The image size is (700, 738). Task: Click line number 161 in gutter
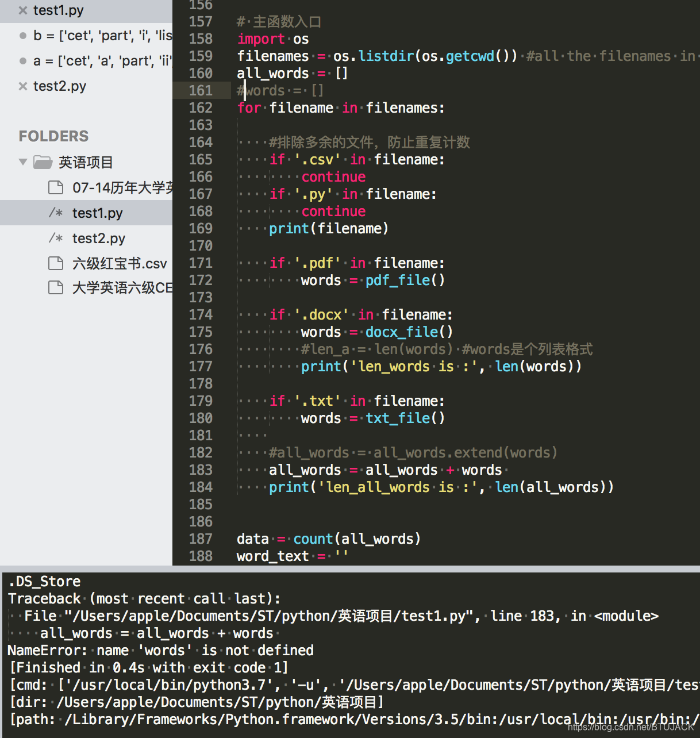click(201, 90)
